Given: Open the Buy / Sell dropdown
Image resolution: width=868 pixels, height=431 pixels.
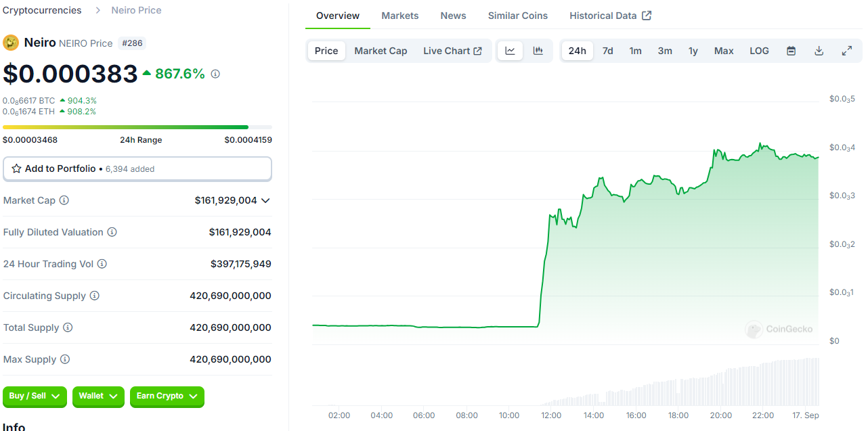Looking at the screenshot, I should click(35, 396).
